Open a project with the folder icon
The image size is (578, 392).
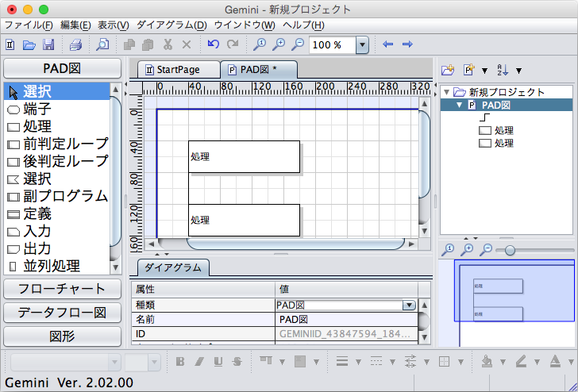[29, 44]
